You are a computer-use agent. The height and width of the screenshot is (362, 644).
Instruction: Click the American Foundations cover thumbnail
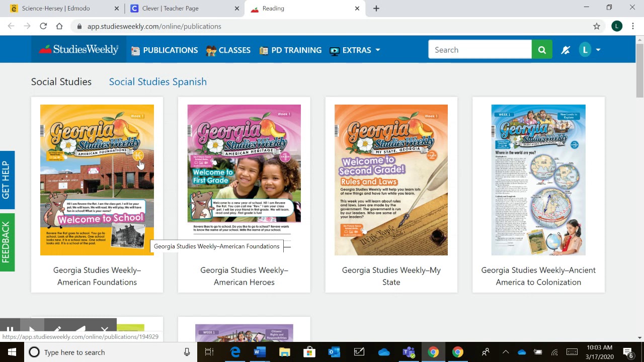[97, 180]
